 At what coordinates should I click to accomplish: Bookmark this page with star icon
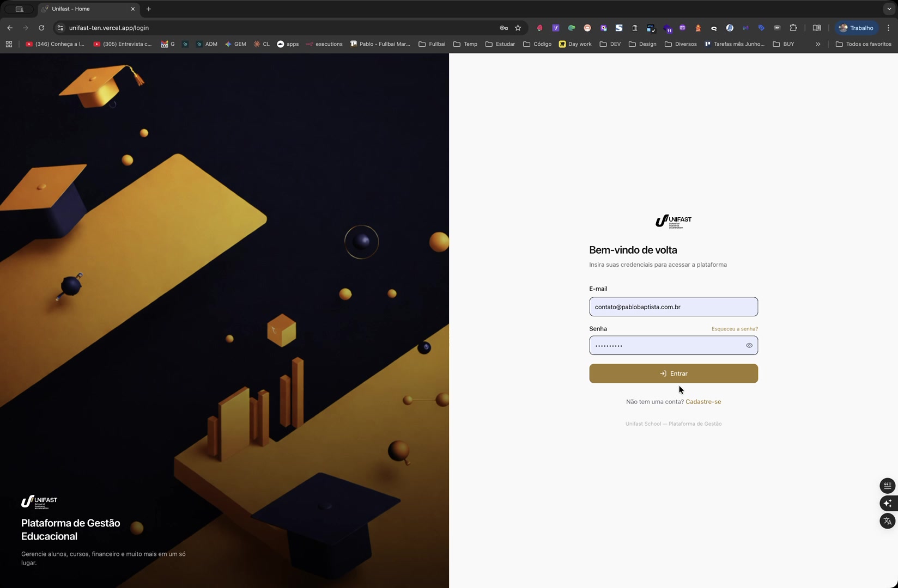pos(518,28)
